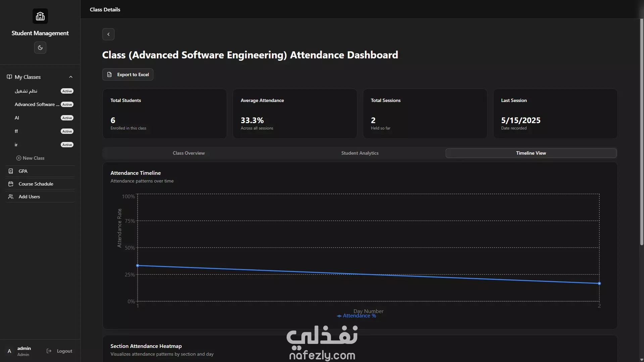Collapse the My Classes section chevron
This screenshot has height=362, width=644.
(x=71, y=77)
